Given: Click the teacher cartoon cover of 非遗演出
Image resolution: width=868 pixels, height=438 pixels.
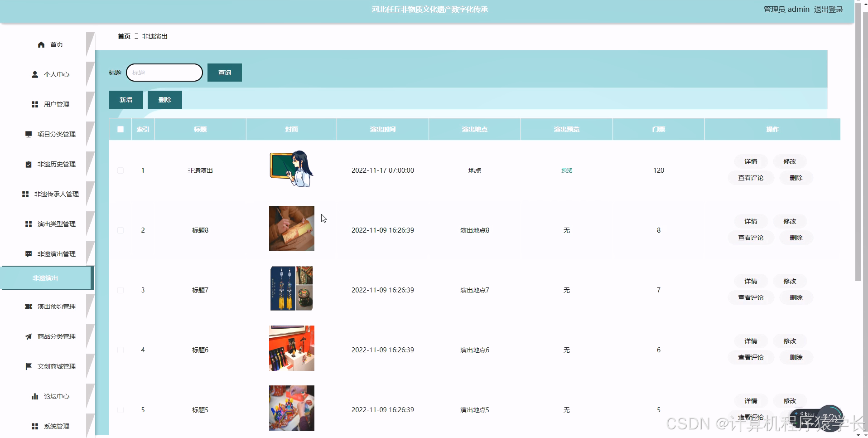Looking at the screenshot, I should point(292,169).
